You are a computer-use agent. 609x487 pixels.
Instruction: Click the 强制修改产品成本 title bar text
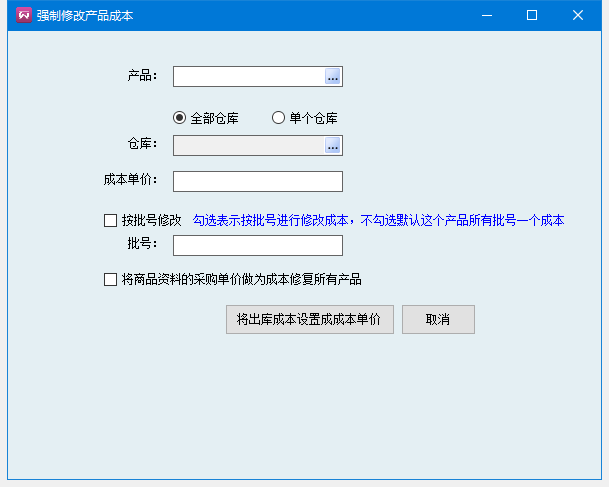click(85, 16)
